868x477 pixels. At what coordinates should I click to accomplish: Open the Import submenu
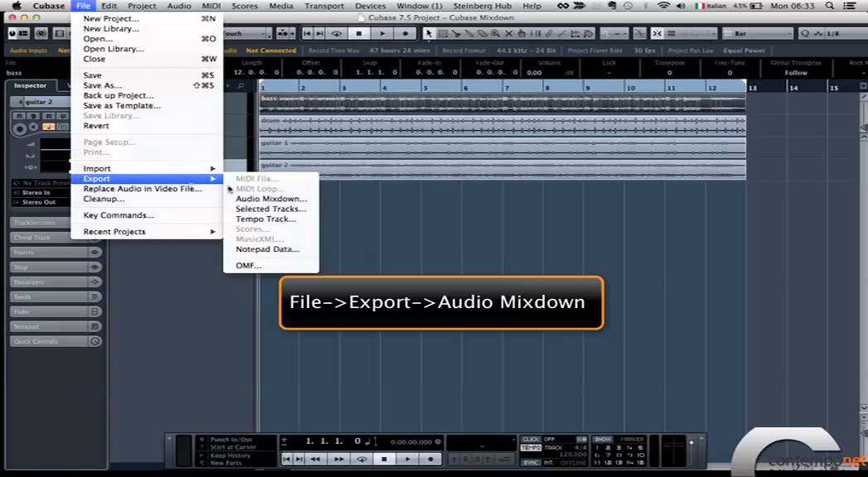(147, 168)
